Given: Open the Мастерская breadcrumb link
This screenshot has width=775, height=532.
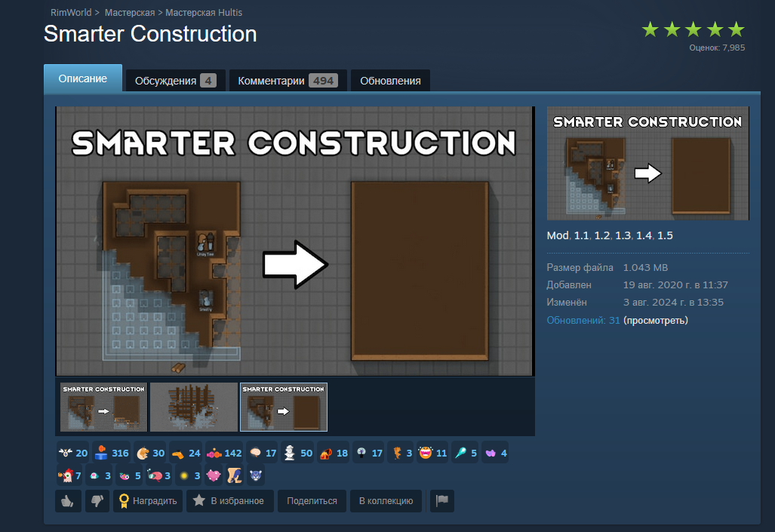Looking at the screenshot, I should pos(130,12).
